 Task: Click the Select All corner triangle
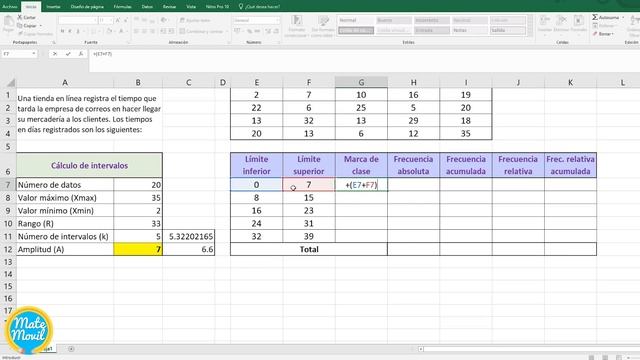coord(11,83)
